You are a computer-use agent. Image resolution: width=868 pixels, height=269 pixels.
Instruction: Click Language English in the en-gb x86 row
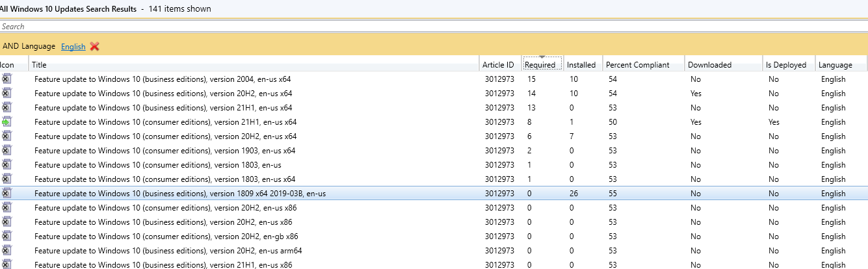833,237
